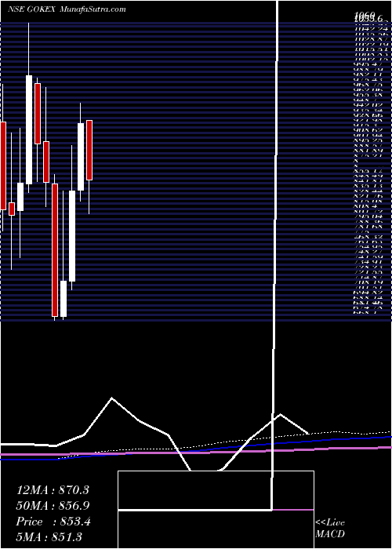Click the 'Price : 853.4' value
Viewport: 392px width, 549px height.
[53, 522]
